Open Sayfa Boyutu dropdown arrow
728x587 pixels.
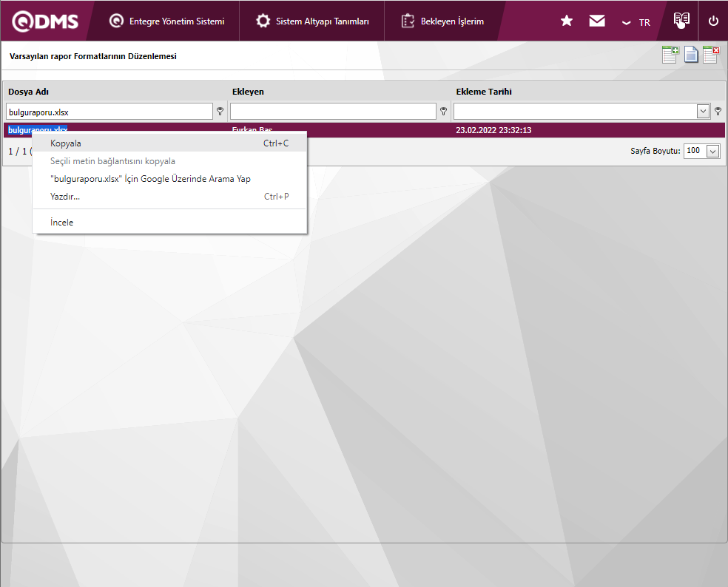point(712,152)
